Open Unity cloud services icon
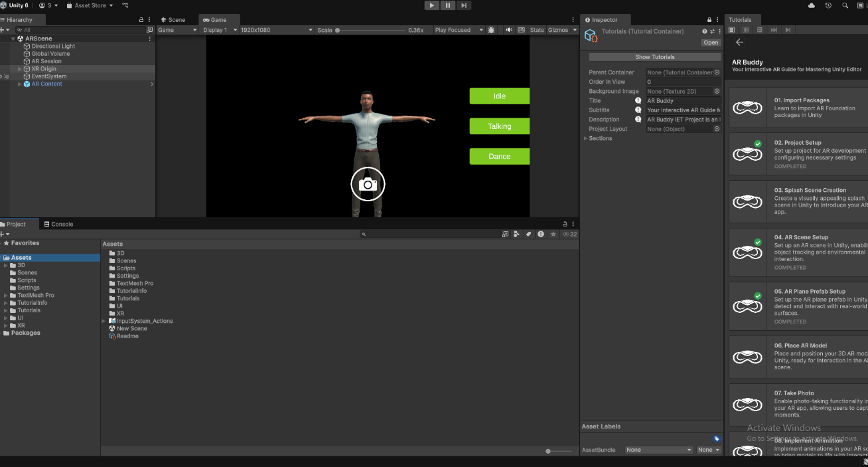Screen dimensions: 868x467 812,5
